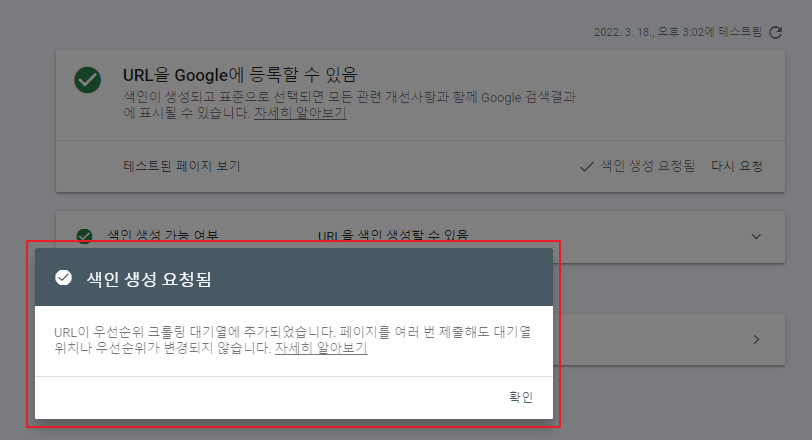Click the dialog title 색인 생성 요청됨
Screen dimensions: 812x440
149,279
